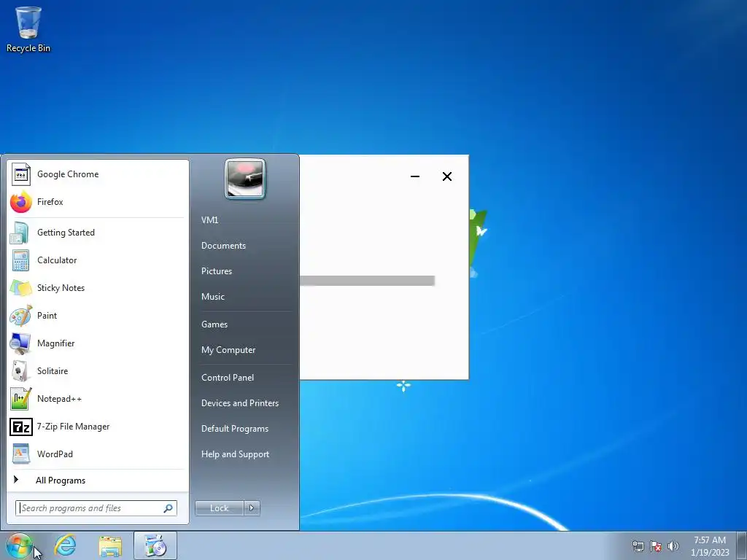
Task: Open Devices and Printers
Action: tap(240, 403)
